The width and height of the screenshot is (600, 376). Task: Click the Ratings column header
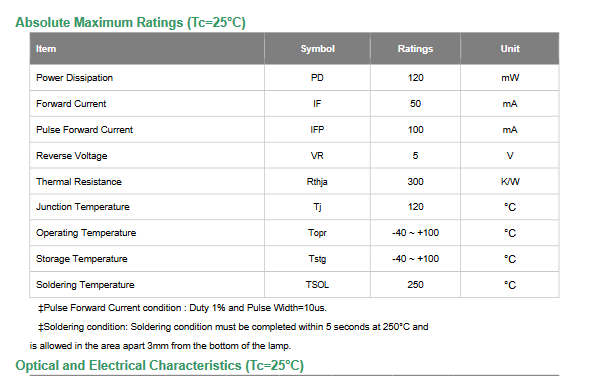(x=415, y=49)
